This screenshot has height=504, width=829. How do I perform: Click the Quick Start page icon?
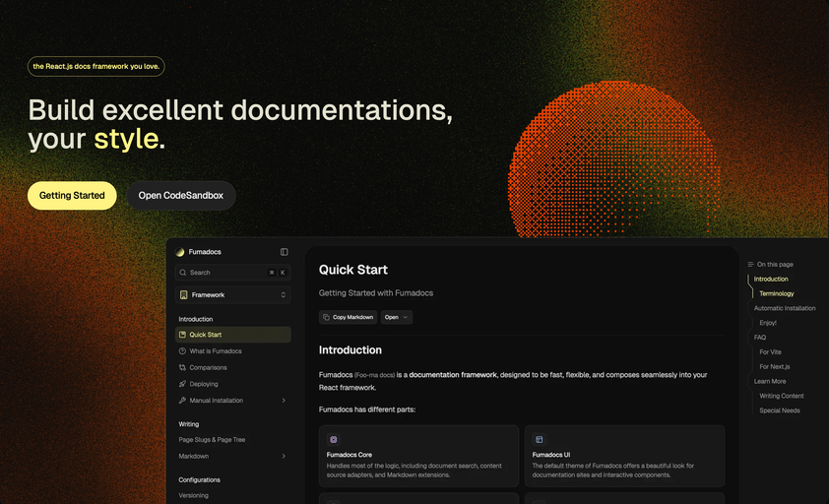point(182,335)
